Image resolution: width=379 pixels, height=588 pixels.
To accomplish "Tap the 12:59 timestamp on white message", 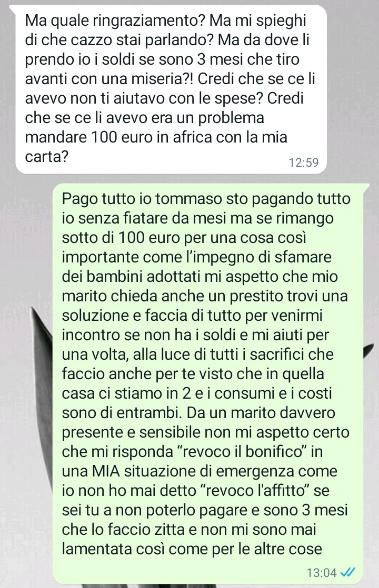I will 304,163.
